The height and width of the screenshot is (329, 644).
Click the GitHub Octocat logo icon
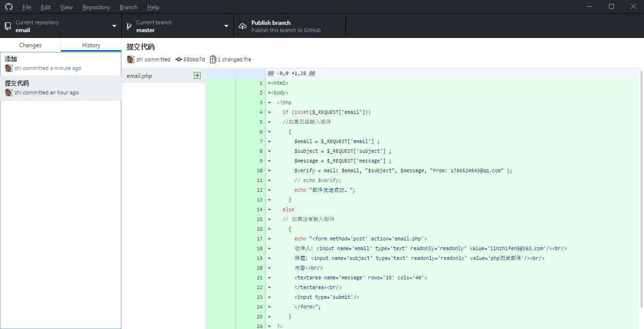9,7
